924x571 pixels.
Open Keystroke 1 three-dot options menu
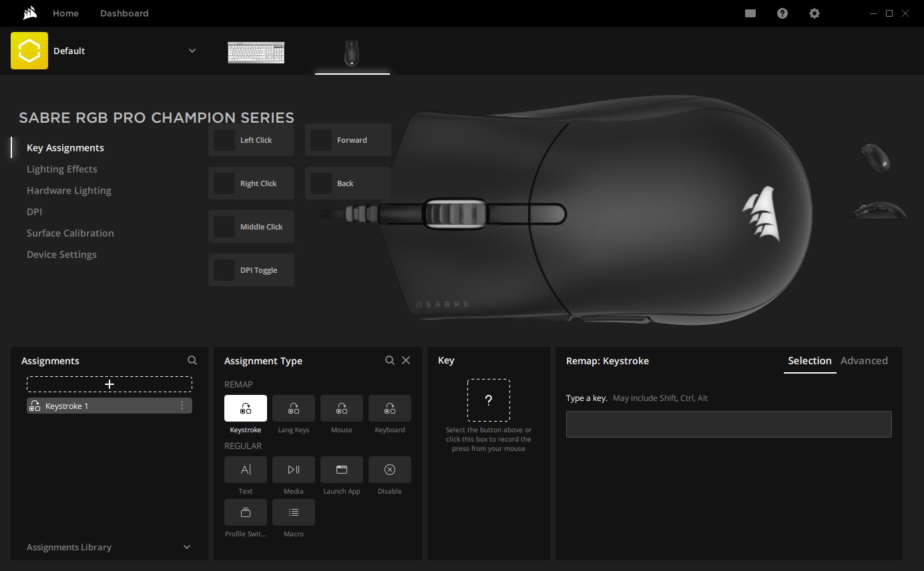coord(182,406)
